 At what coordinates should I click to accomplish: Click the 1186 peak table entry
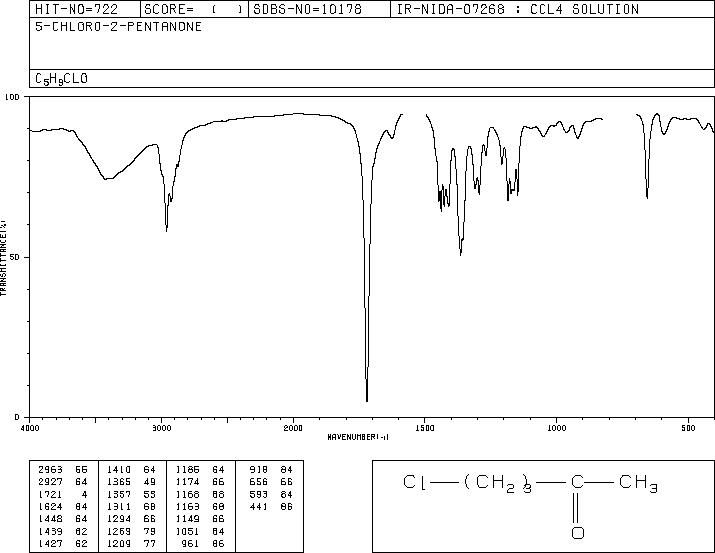(200, 470)
